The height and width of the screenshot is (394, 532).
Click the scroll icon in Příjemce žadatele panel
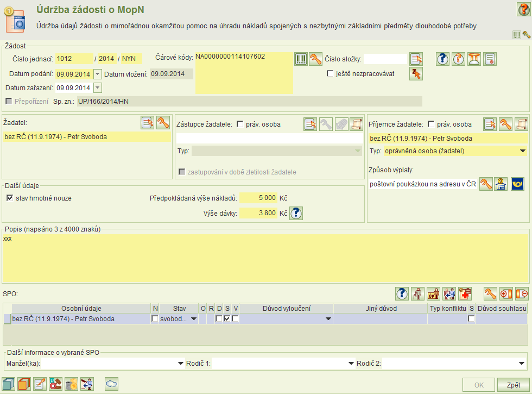click(522, 124)
